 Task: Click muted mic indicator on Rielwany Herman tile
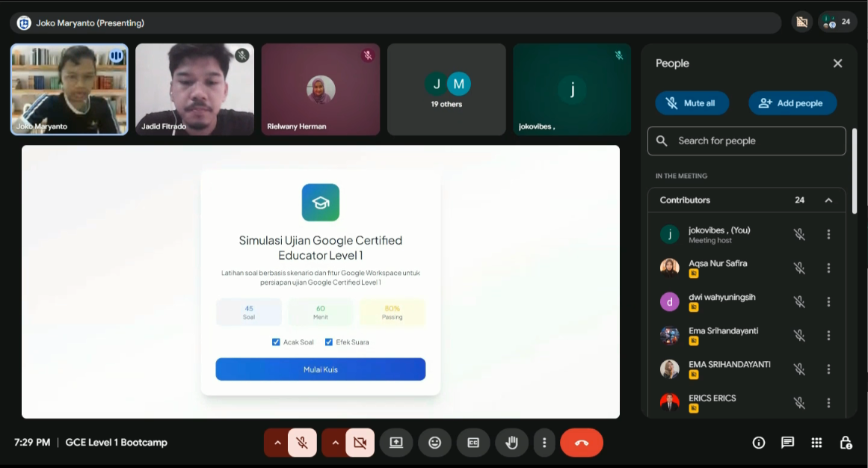tap(368, 55)
